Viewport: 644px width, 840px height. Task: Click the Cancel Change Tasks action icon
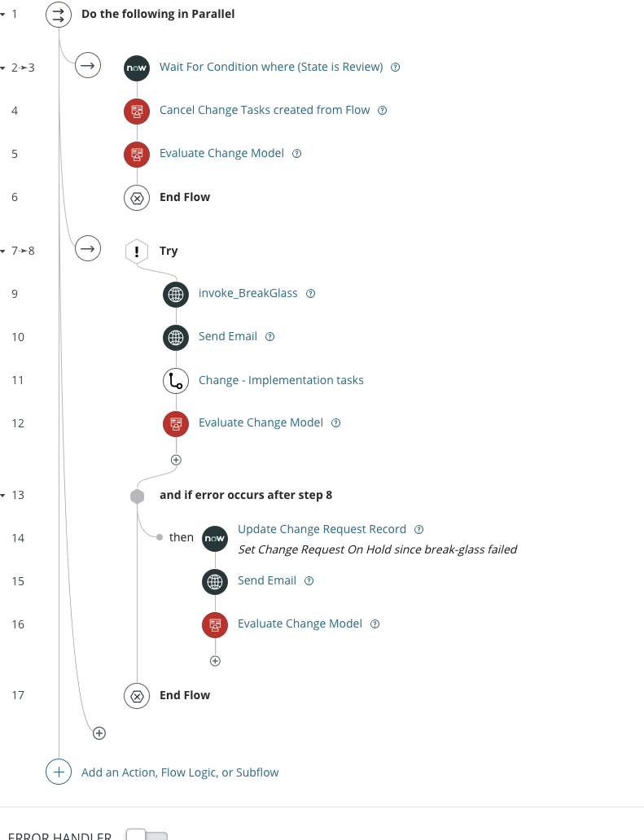coord(136,111)
